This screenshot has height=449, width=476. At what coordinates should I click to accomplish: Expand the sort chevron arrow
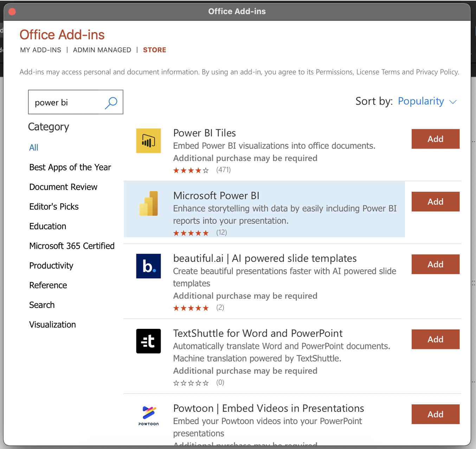(x=453, y=102)
